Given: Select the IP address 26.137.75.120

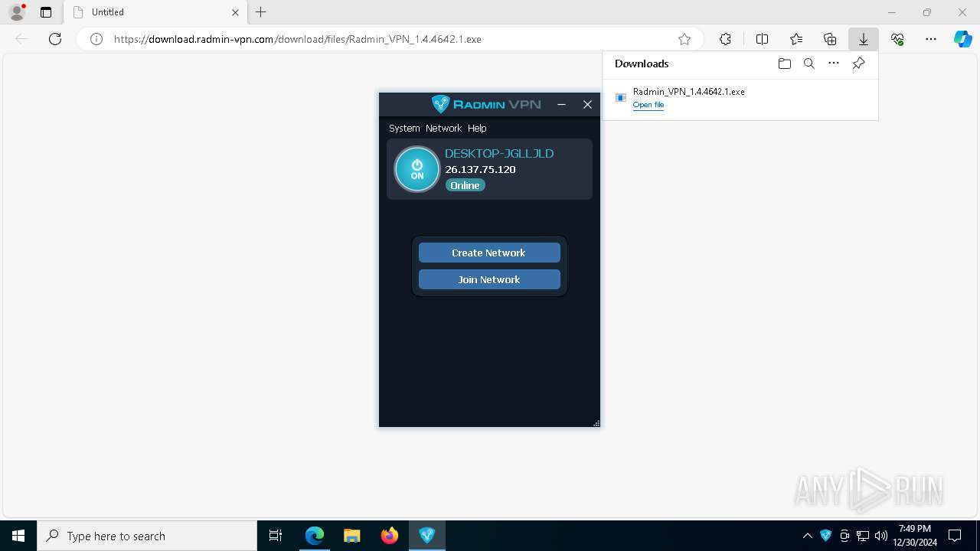Looking at the screenshot, I should [x=480, y=169].
